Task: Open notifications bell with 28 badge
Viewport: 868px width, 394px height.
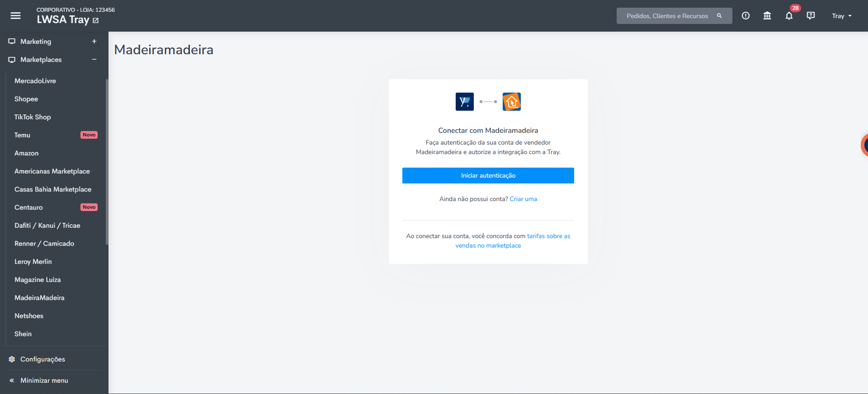Action: pyautogui.click(x=789, y=16)
